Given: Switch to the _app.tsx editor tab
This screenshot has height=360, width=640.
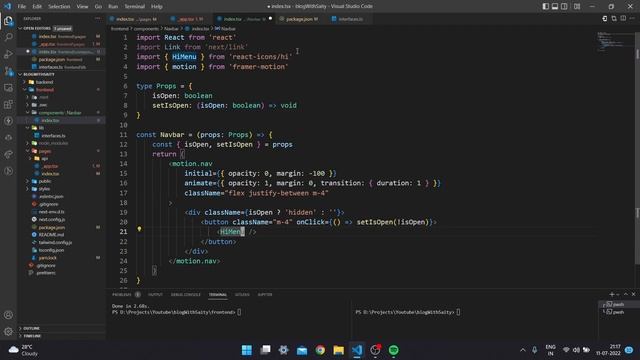Looking at the screenshot, I should [190, 19].
